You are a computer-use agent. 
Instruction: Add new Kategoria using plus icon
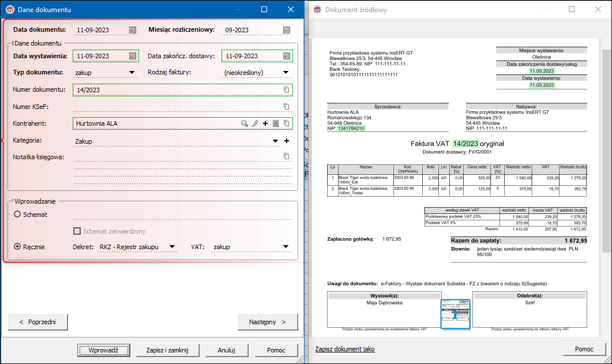287,141
